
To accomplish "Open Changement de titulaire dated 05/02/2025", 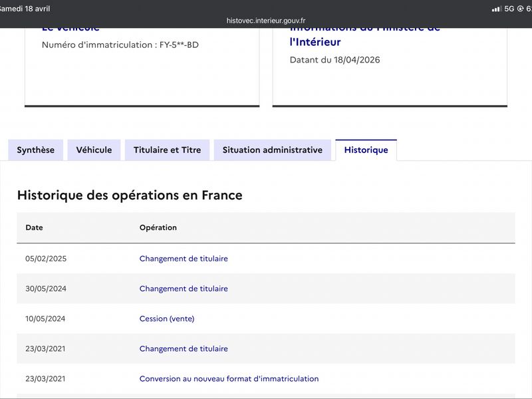I will click(184, 259).
